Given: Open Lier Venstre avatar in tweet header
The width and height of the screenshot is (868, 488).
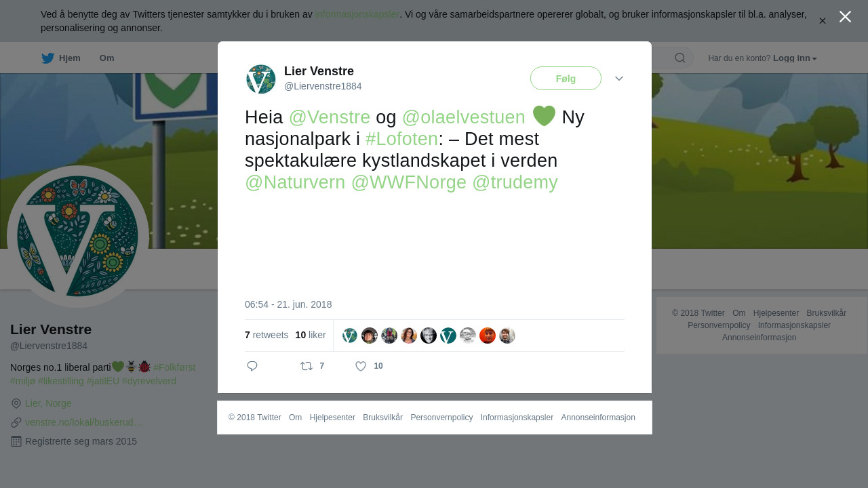Looking at the screenshot, I should 260,79.
